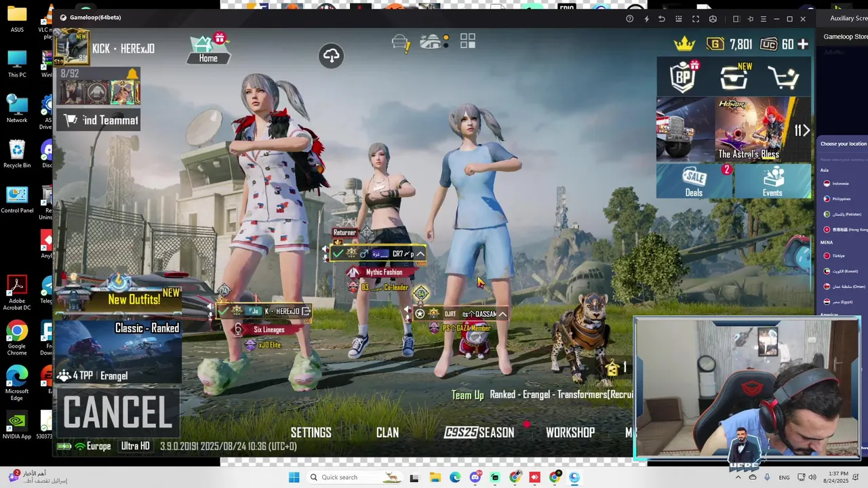Open Auxiliary Screen tab
Screen dimensions: 868x488
848,18
